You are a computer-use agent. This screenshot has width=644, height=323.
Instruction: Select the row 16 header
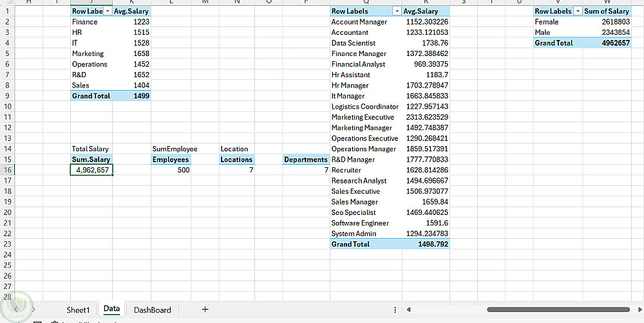(7, 170)
